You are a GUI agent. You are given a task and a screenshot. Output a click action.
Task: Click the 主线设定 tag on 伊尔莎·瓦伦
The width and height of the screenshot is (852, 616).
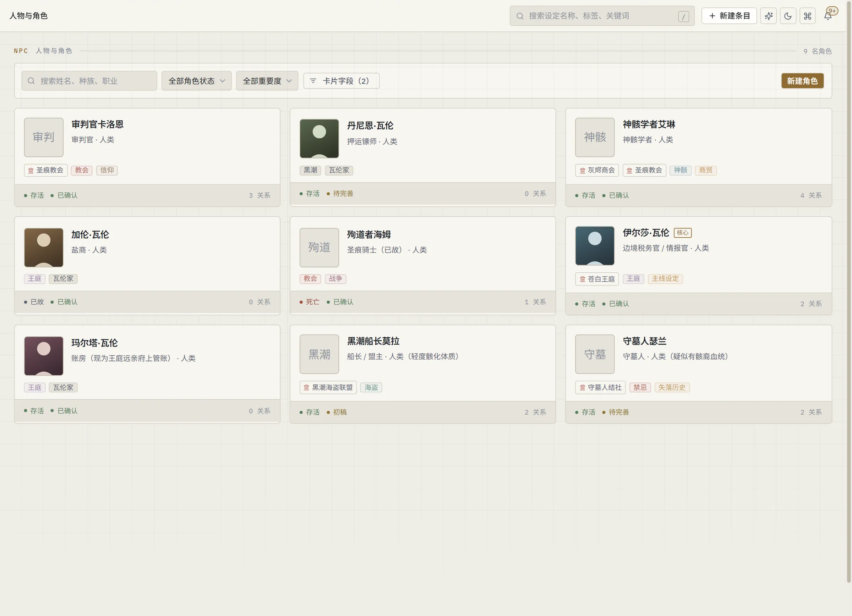point(665,278)
